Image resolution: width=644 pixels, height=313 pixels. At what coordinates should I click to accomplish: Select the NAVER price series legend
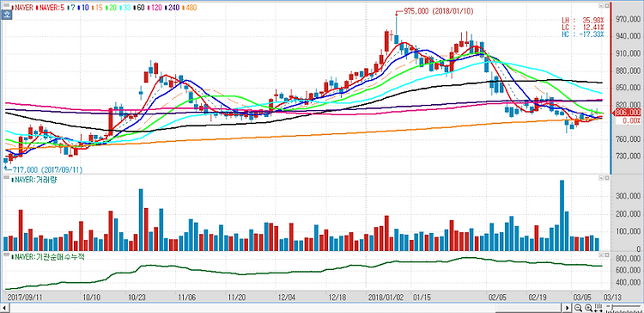[21, 8]
